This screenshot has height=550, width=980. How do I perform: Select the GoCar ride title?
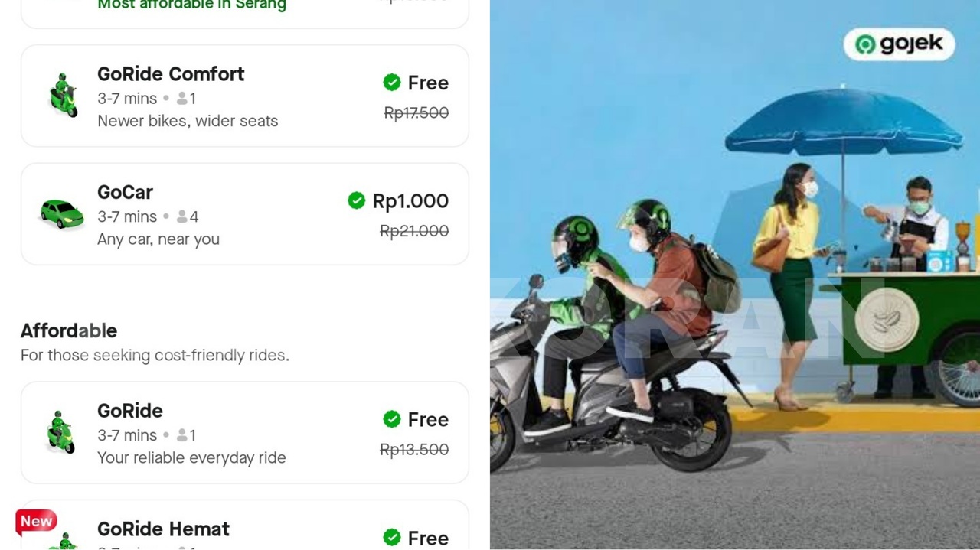pos(125,193)
